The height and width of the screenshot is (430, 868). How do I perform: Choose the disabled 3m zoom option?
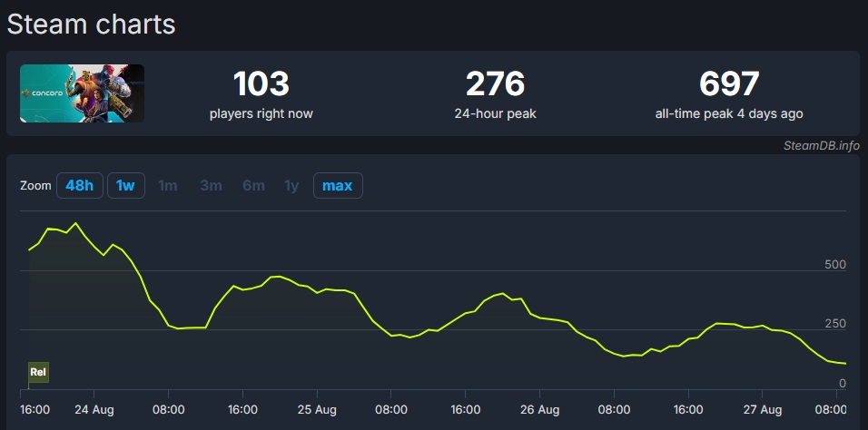coord(211,186)
